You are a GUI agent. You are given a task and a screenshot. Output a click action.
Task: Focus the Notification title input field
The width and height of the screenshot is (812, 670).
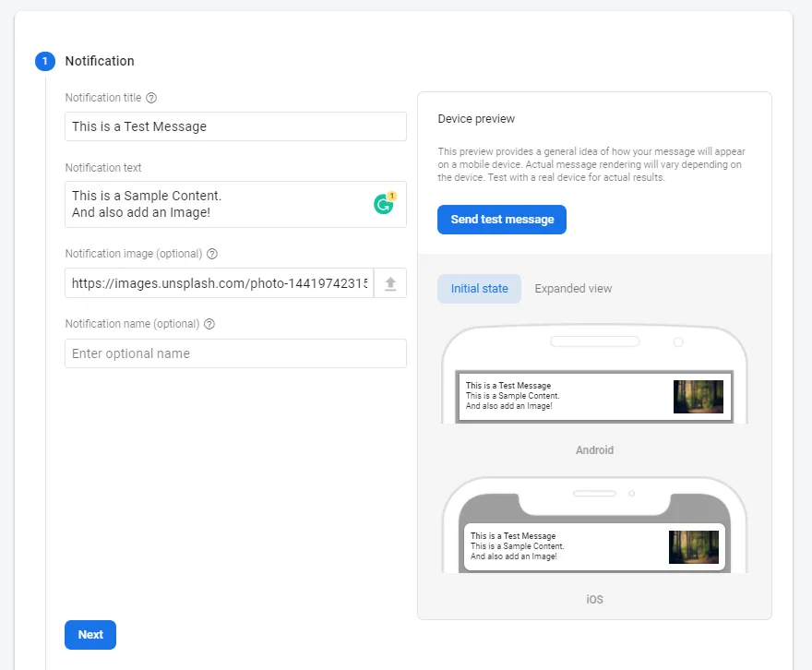click(x=235, y=126)
